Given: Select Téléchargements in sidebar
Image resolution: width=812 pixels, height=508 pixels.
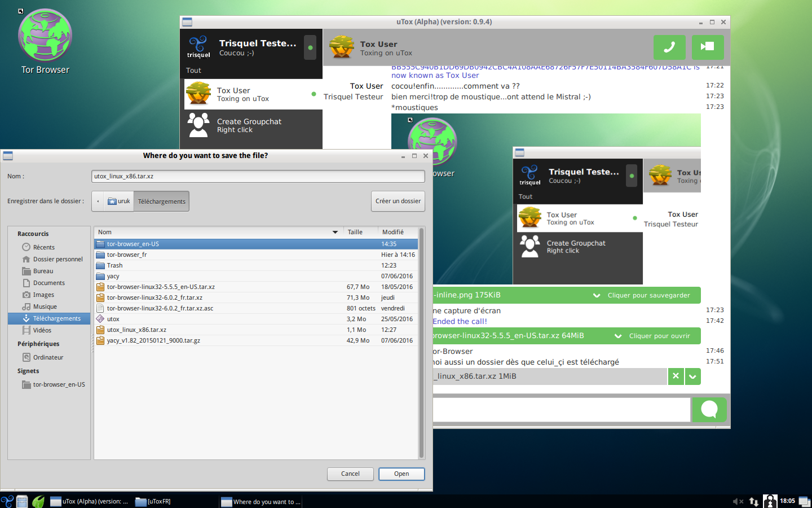Looking at the screenshot, I should pos(49,318).
